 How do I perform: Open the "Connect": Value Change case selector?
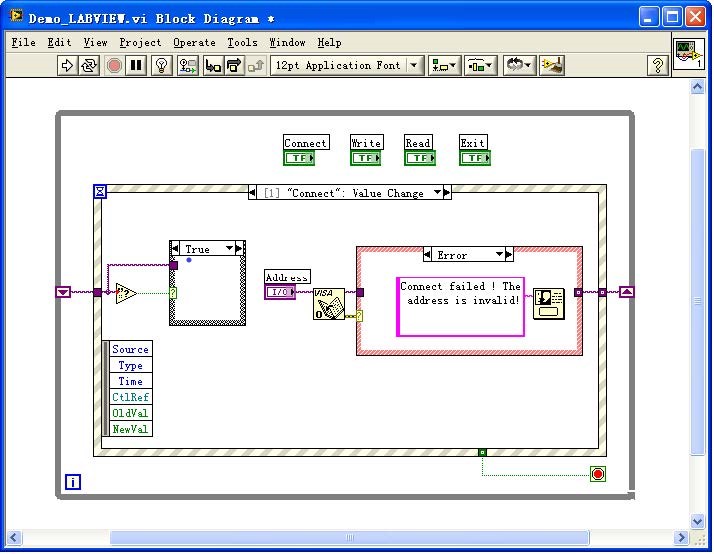(x=350, y=193)
